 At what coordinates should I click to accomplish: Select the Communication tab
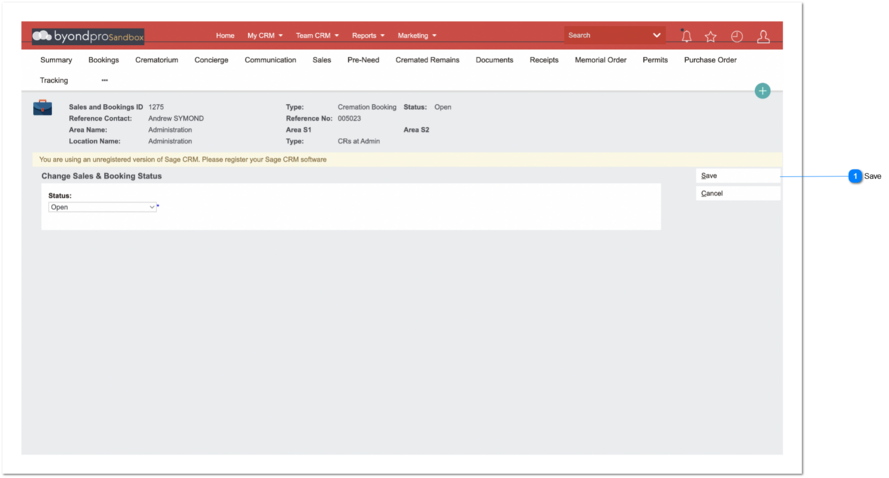(270, 60)
